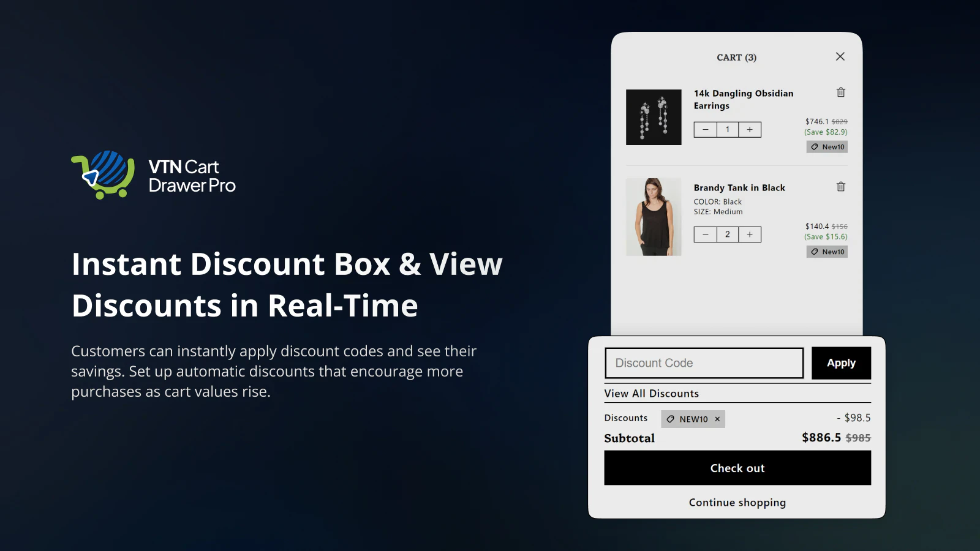
Task: Click the New10 tag on the earrings item
Action: click(826, 146)
